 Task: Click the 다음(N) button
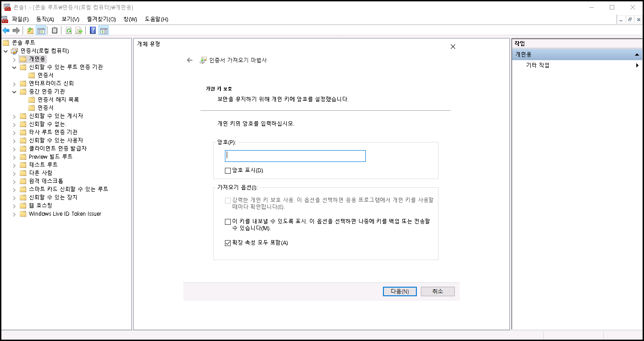point(400,292)
